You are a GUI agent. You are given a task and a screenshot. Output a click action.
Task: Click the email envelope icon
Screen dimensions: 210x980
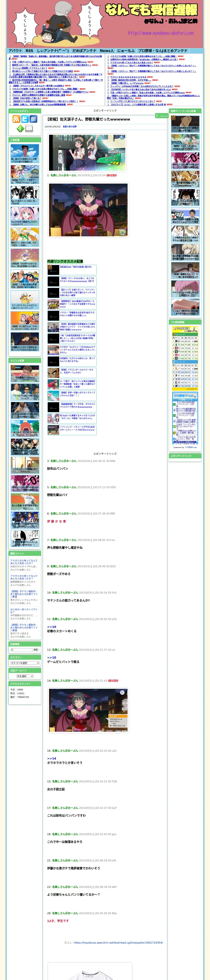(29, 128)
